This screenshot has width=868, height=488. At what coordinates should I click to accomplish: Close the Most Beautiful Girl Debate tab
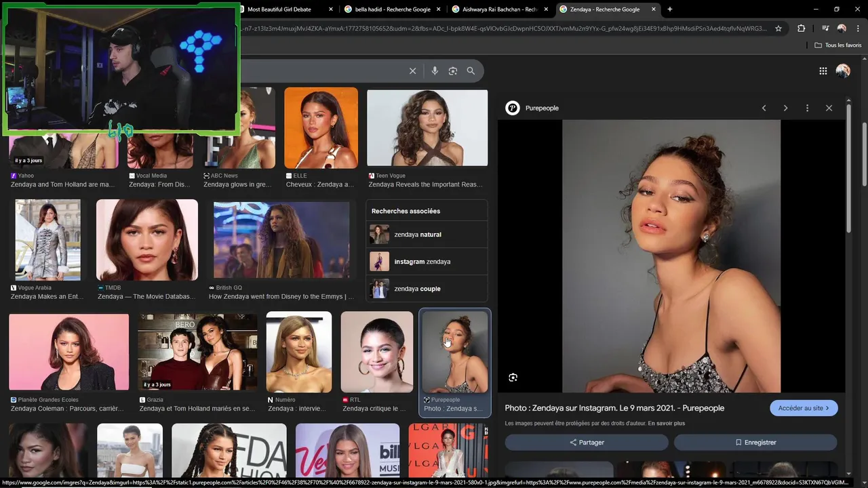click(x=331, y=9)
